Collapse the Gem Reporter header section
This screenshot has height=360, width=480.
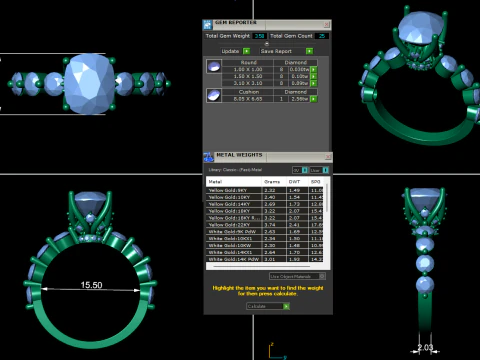point(266,44)
